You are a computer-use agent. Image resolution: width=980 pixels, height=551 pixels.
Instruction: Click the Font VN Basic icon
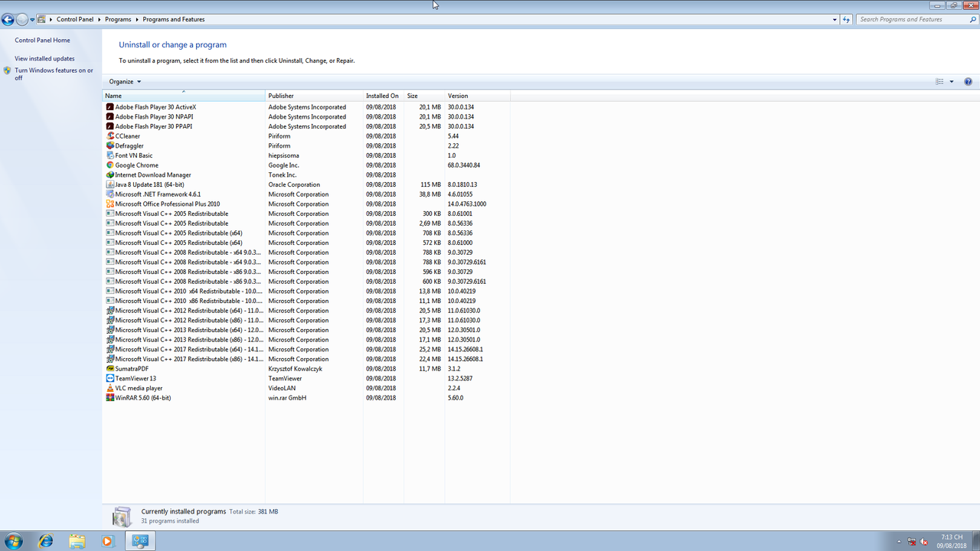110,155
